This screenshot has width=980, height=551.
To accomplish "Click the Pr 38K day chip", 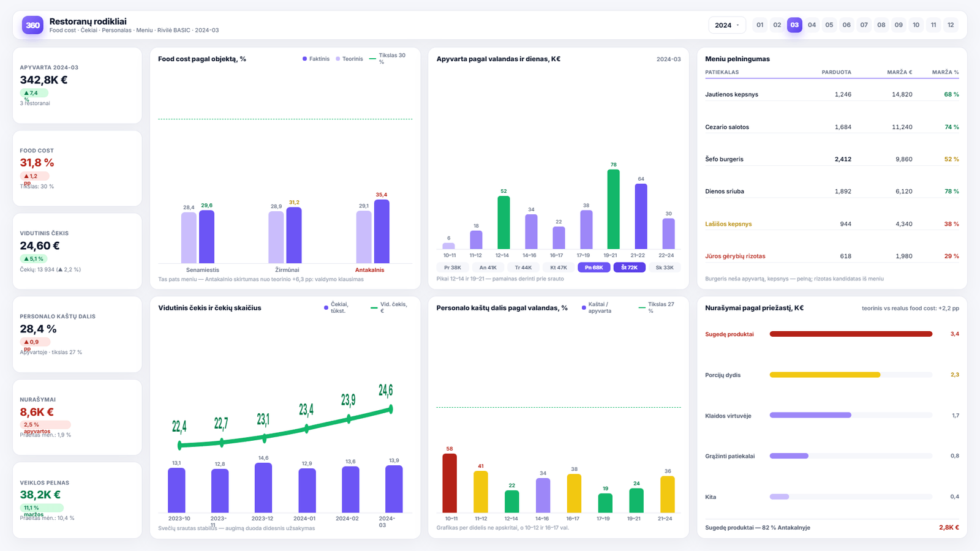I will [x=453, y=268].
